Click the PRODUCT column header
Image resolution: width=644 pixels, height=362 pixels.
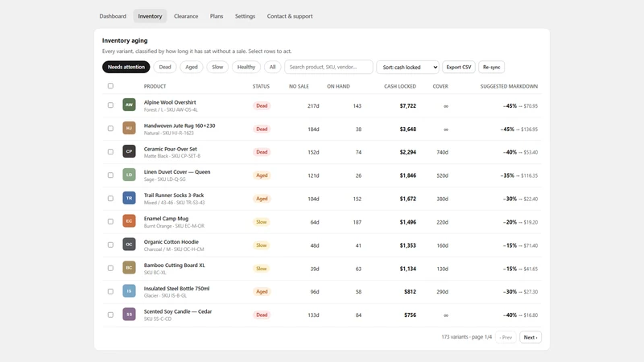tap(155, 86)
